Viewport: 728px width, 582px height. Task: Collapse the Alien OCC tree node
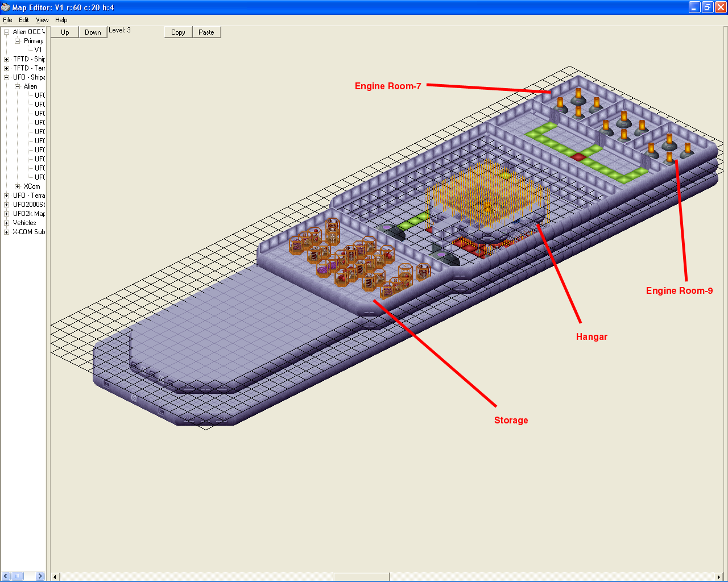click(7, 32)
